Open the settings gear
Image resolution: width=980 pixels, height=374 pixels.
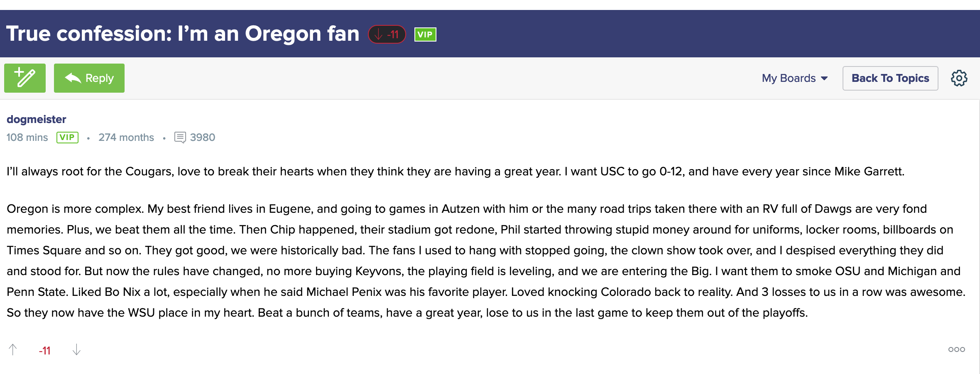[959, 78]
